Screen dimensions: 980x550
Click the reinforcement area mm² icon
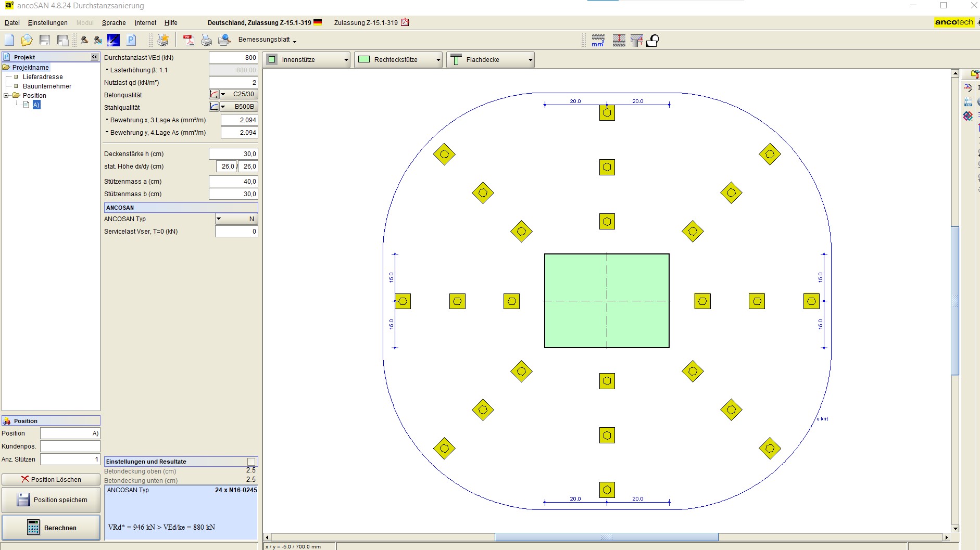(598, 41)
